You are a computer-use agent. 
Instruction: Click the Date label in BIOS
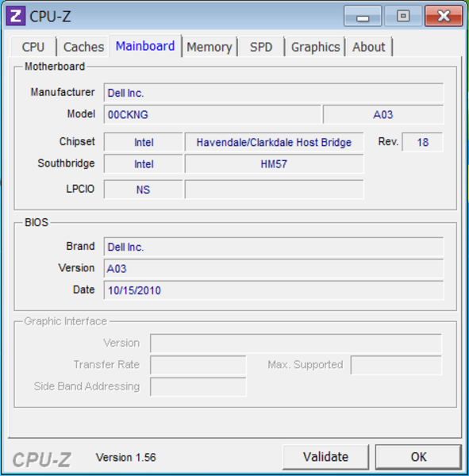[84, 290]
